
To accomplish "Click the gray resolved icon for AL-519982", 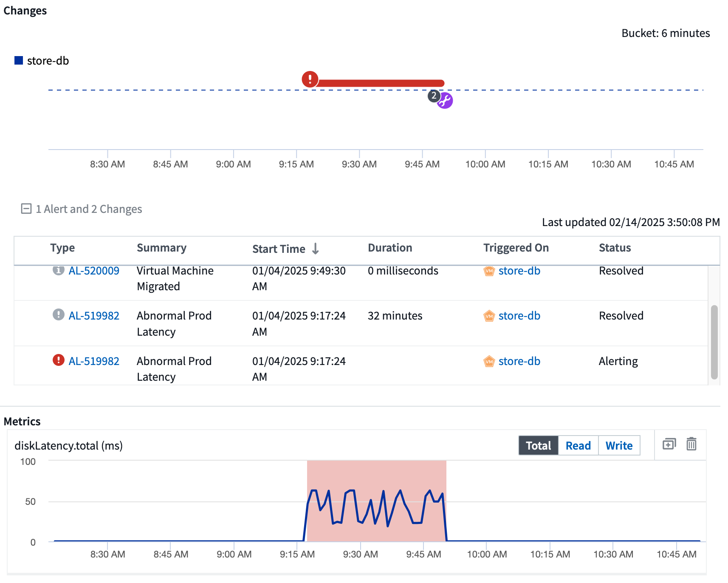I will tap(58, 315).
